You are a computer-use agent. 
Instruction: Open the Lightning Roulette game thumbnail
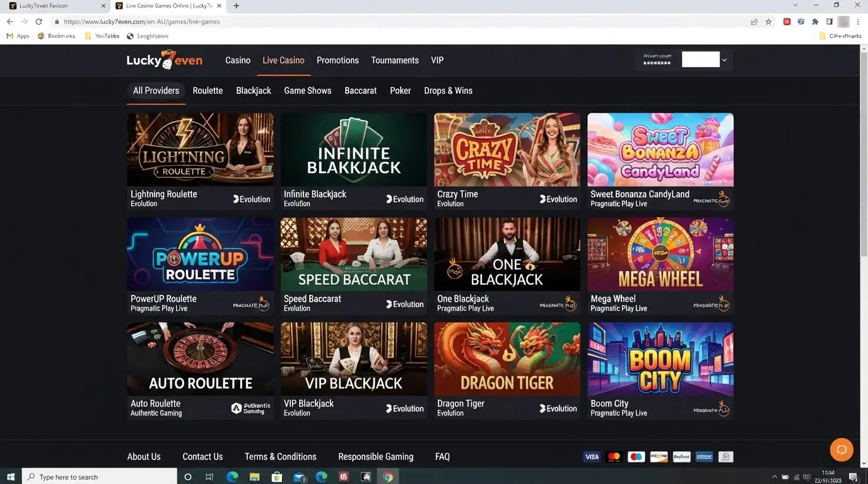pyautogui.click(x=201, y=149)
